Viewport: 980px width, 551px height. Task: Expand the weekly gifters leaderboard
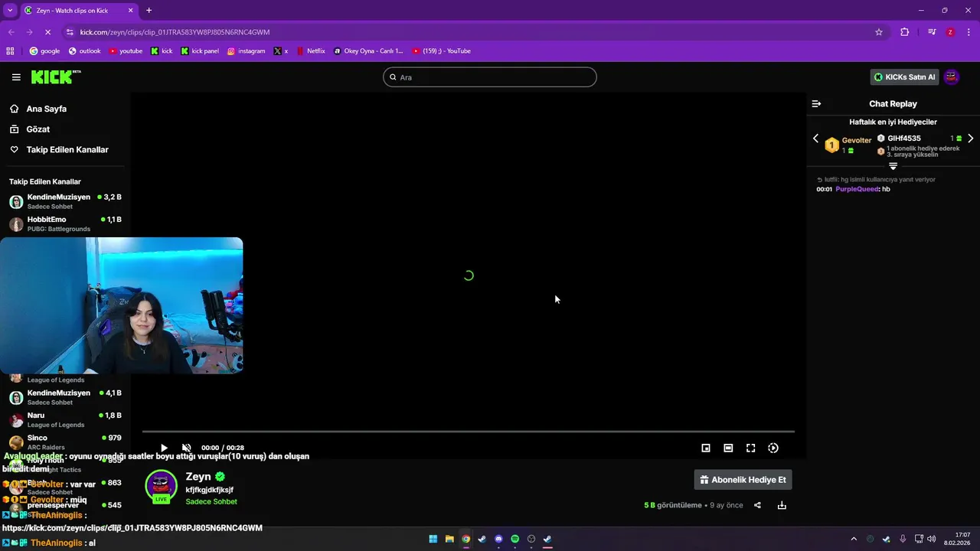tap(893, 166)
